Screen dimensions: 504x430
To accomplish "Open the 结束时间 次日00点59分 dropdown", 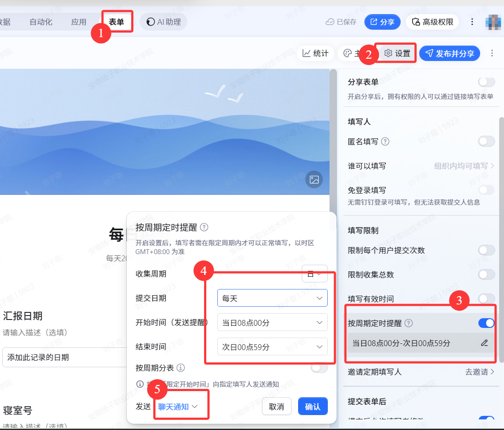I will tap(272, 347).
